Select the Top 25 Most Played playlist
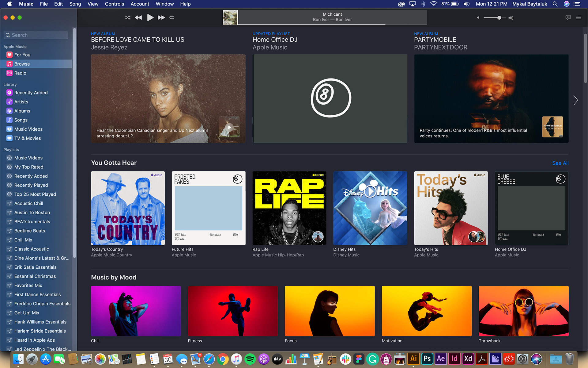Viewport: 588px width, 368px height. 36,194
